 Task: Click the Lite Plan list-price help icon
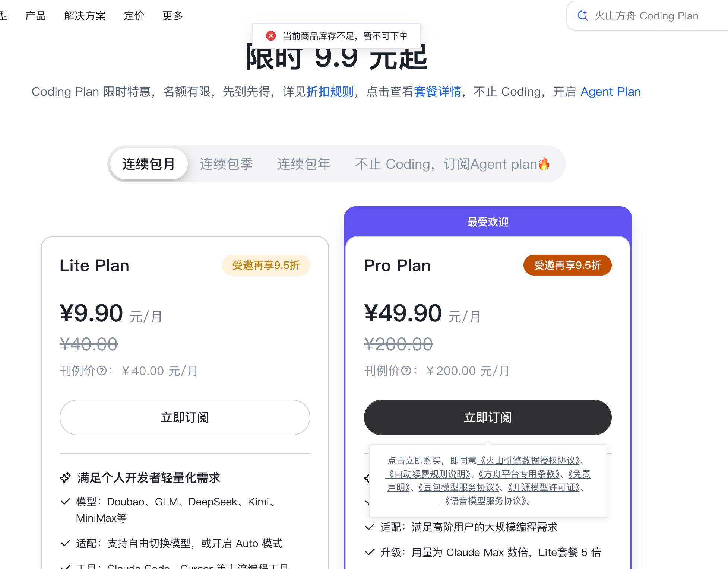[102, 371]
